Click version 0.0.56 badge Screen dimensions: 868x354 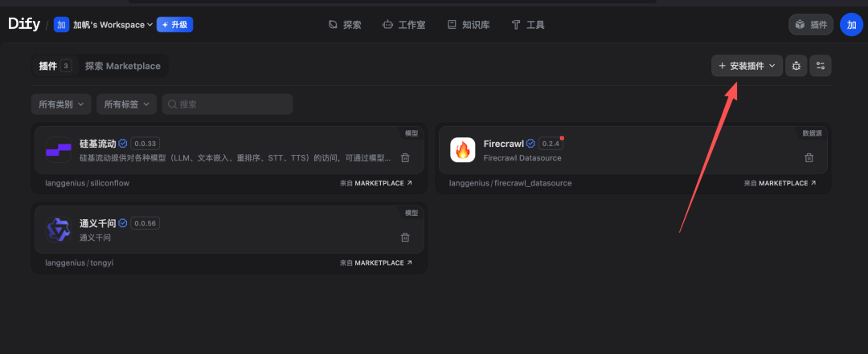pos(145,223)
